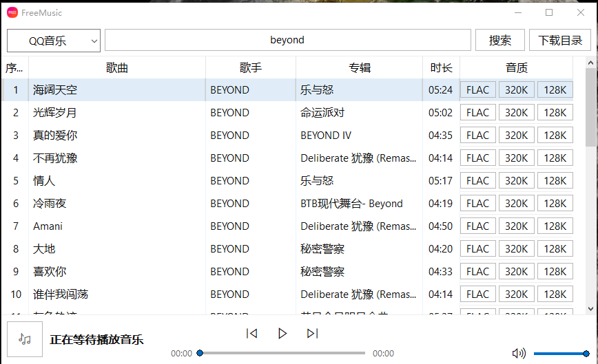This screenshot has width=598, height=364.
Task: Click the FreeMusic app logo icon
Action: 12,12
